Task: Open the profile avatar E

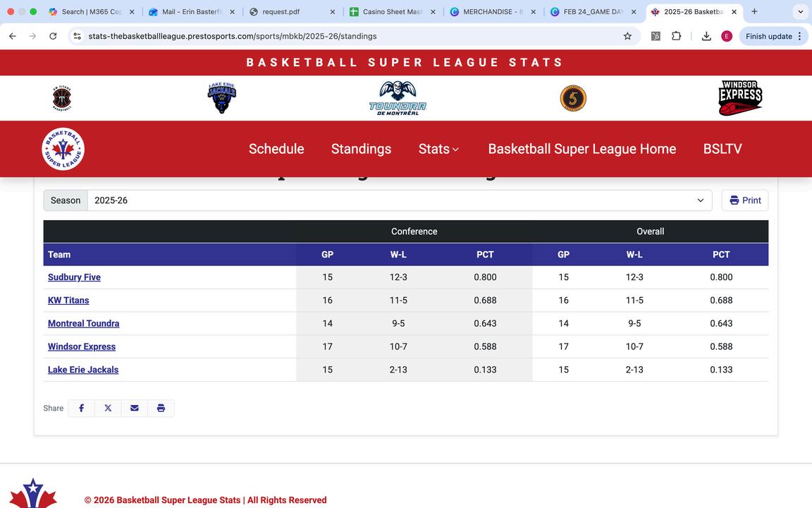Action: click(x=727, y=36)
